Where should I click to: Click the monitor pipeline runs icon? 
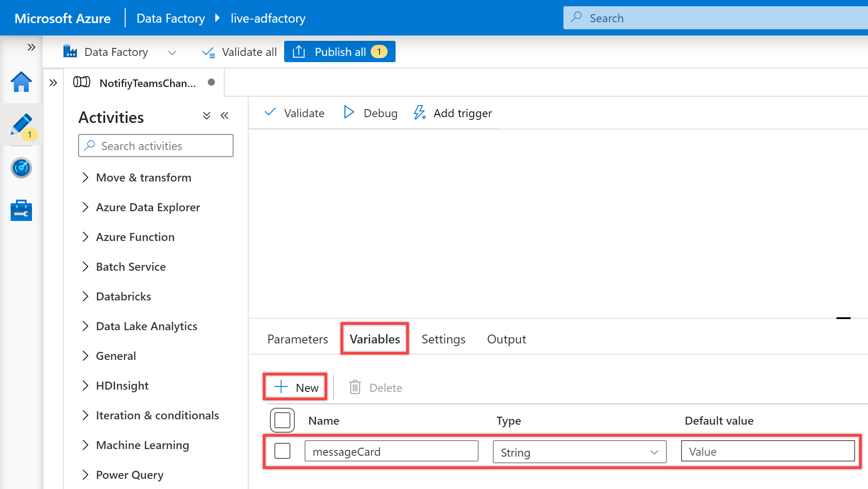(21, 168)
